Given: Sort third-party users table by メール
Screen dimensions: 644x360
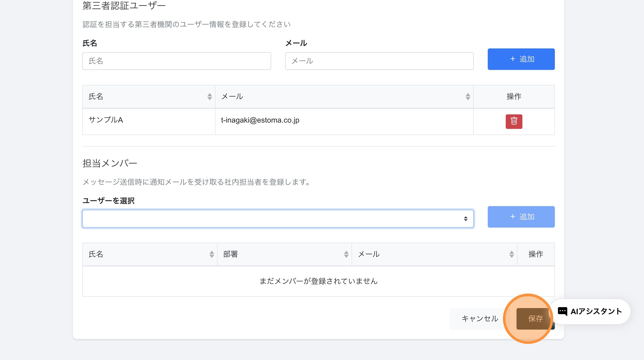Looking at the screenshot, I should [x=468, y=97].
